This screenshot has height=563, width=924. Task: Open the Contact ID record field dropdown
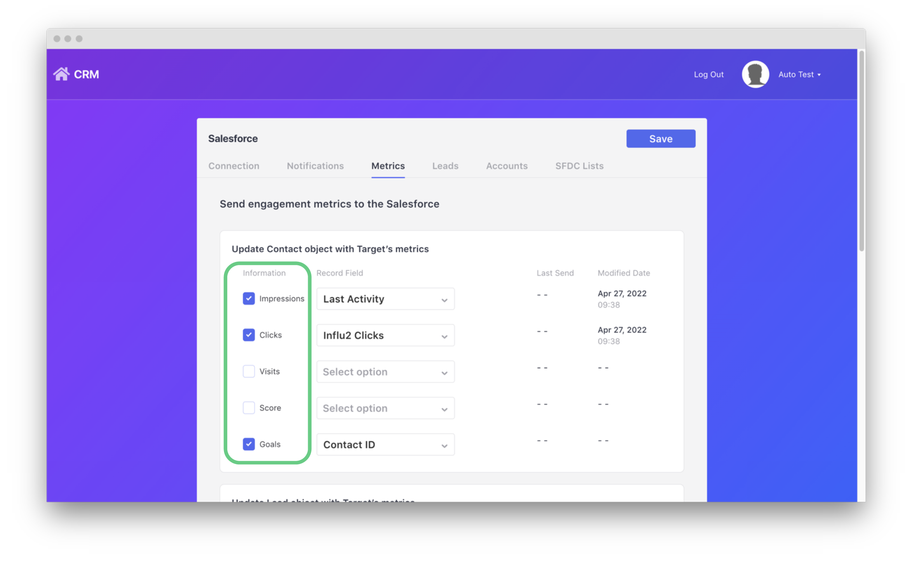coord(385,445)
